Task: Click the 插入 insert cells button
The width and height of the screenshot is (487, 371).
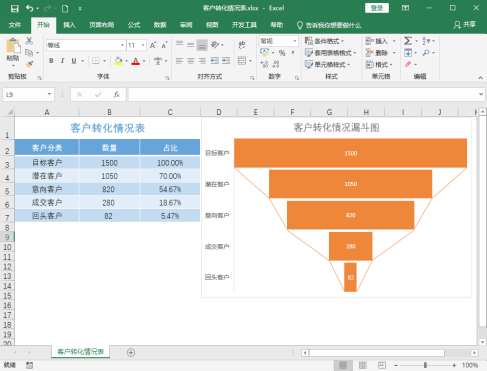Action: click(x=377, y=41)
